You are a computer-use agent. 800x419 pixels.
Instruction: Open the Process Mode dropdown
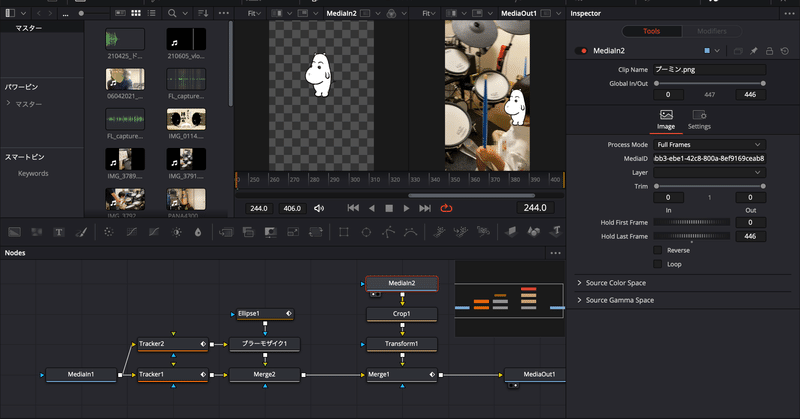(710, 145)
